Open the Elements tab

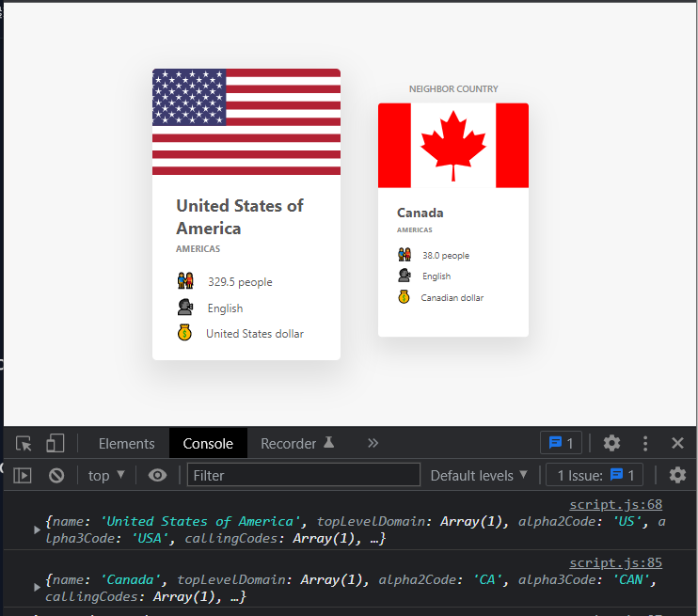tap(126, 443)
